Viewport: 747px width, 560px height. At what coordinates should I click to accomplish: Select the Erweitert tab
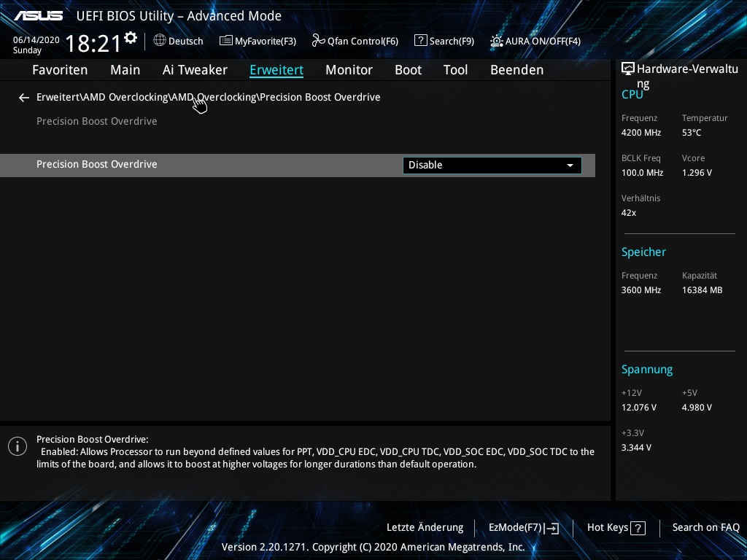pos(276,70)
